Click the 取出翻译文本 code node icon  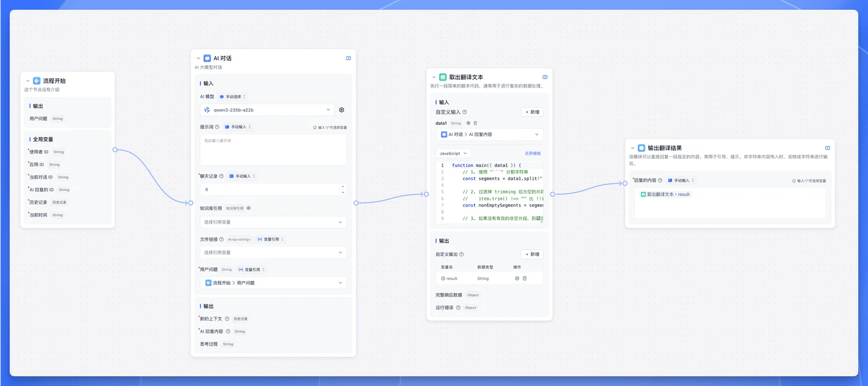point(443,78)
